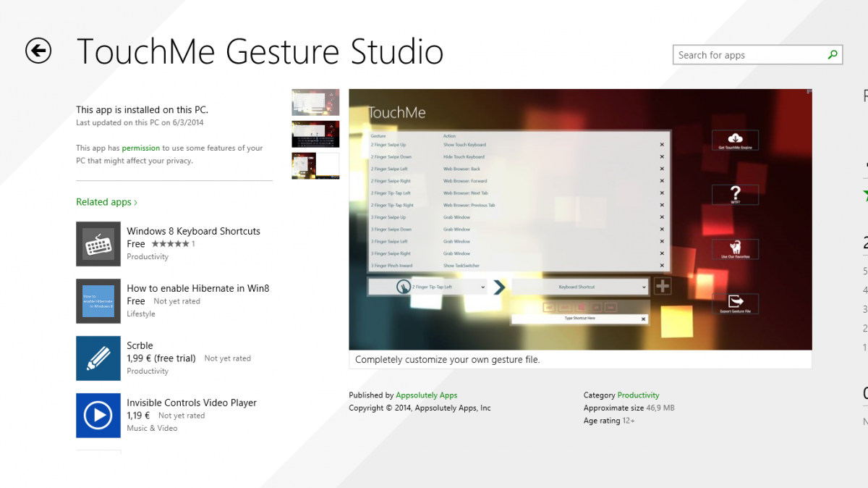
Task: Click 'This app is installed on this PC' text
Action: pos(142,110)
